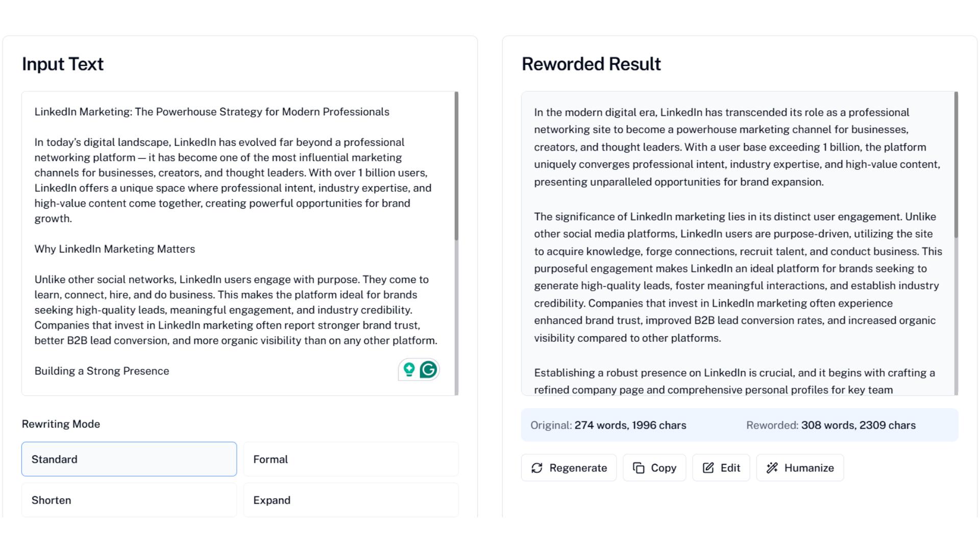Viewport: 980px width, 551px height.
Task: Click the Reworded word count stat
Action: tap(830, 425)
